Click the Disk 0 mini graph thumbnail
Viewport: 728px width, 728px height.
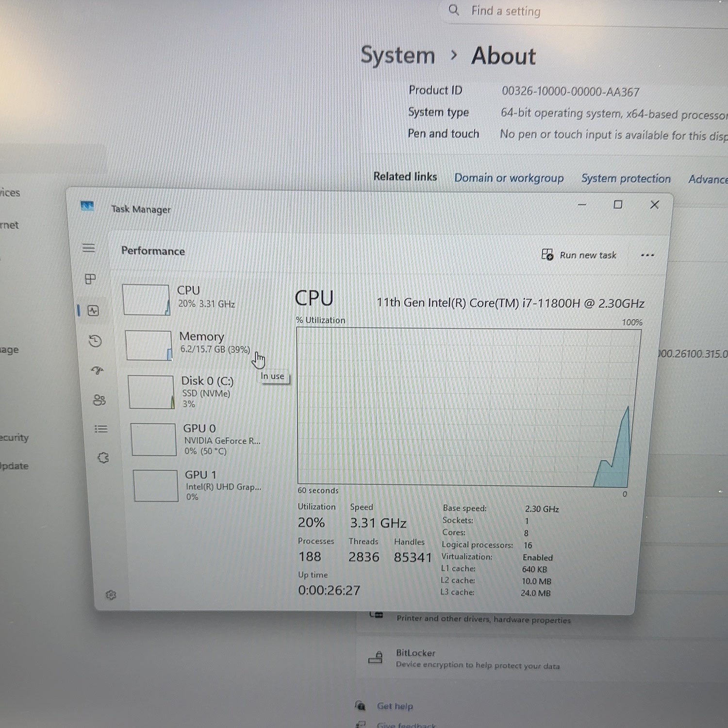tap(151, 392)
